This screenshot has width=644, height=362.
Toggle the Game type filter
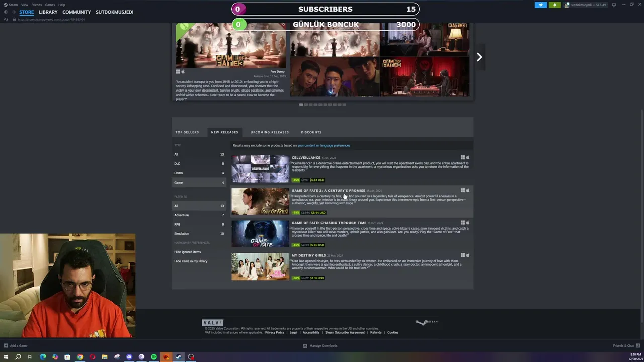coord(199,183)
